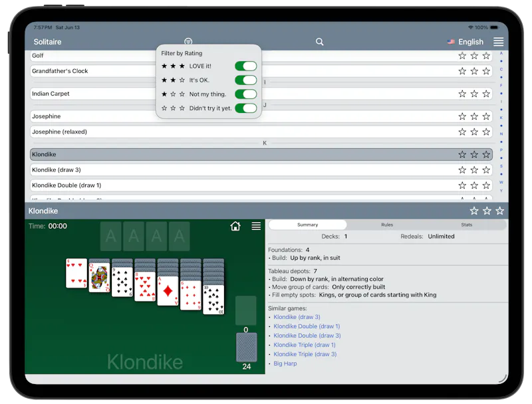Select the Josephine (relaxed) game row
The width and height of the screenshot is (532, 404).
coord(261,132)
